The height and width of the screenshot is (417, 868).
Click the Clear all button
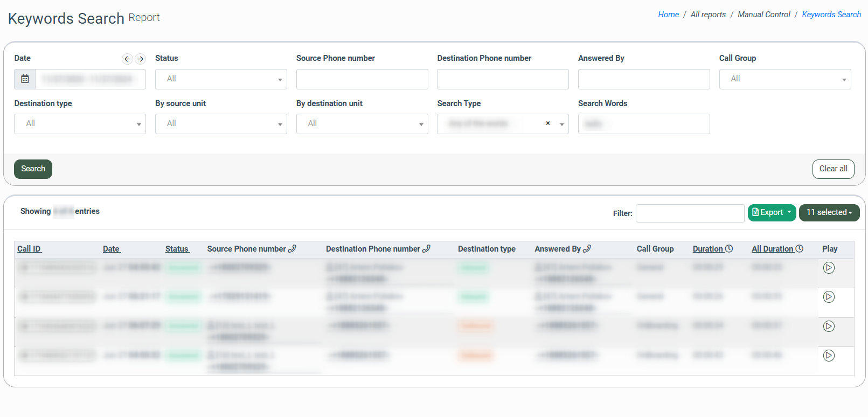pyautogui.click(x=833, y=169)
